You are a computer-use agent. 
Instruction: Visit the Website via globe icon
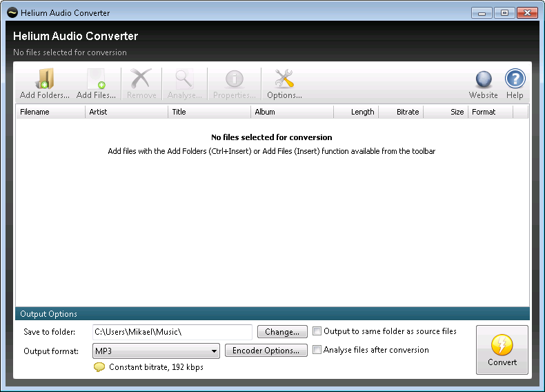coord(483,84)
